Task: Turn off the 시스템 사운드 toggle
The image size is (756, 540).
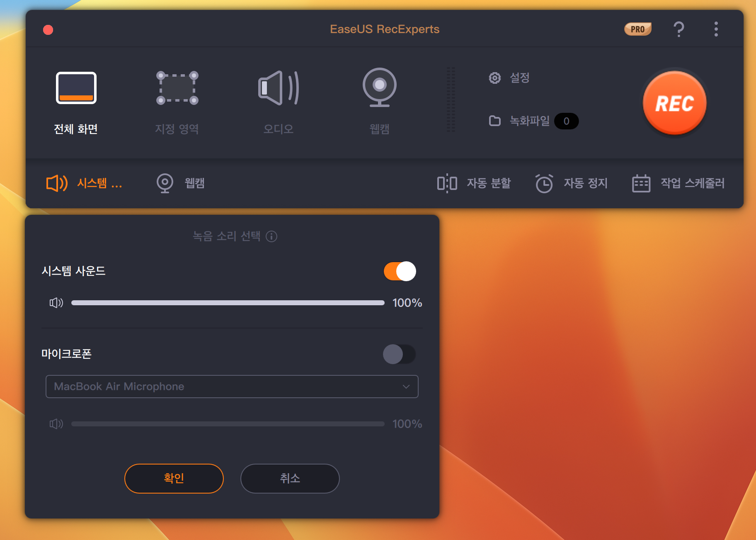Action: [x=400, y=271]
